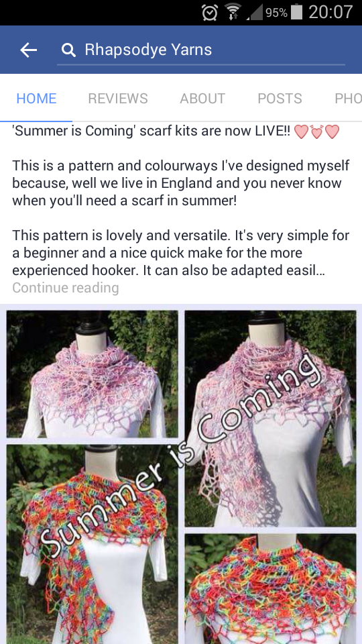Tap the search magnifier icon
The height and width of the screenshot is (644, 362).
[68, 50]
